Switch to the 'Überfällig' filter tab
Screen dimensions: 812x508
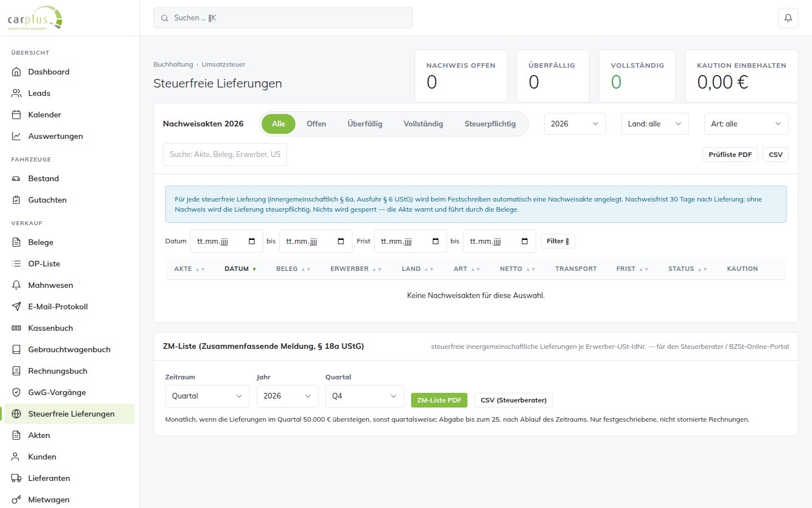pyautogui.click(x=365, y=124)
